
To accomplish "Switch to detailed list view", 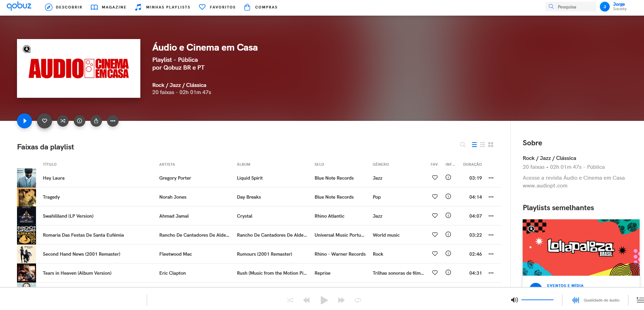I will [483, 145].
